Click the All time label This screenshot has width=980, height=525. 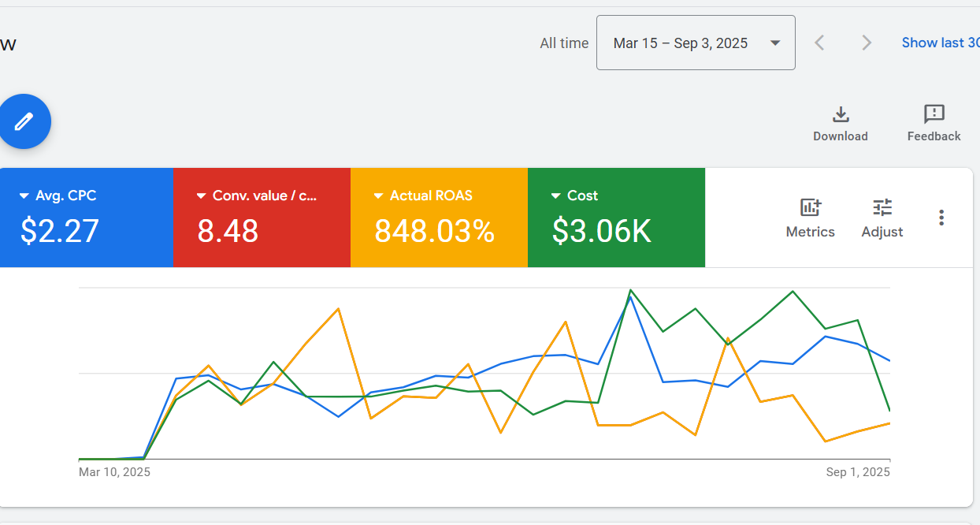pos(564,43)
